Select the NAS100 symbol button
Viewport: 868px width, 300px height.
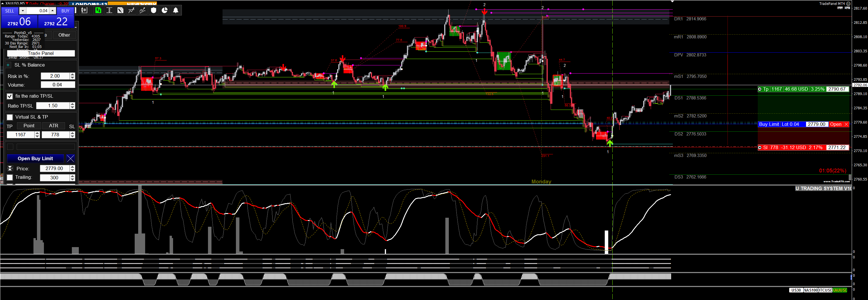click(810, 290)
